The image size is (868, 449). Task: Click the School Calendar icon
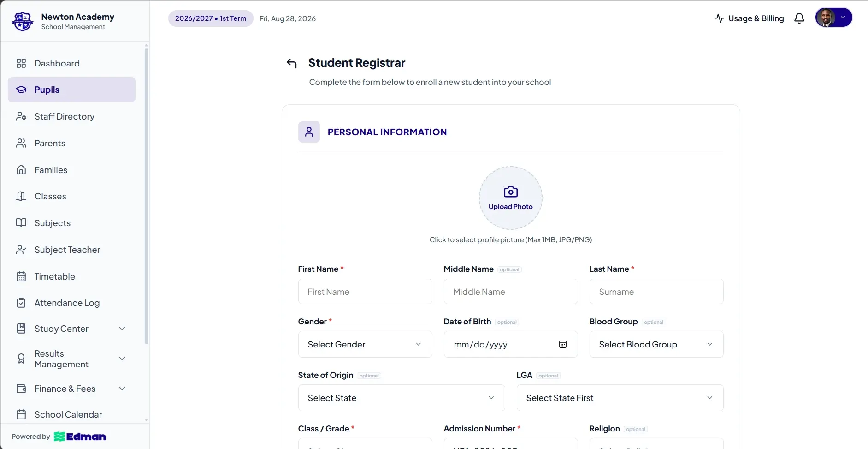click(21, 414)
